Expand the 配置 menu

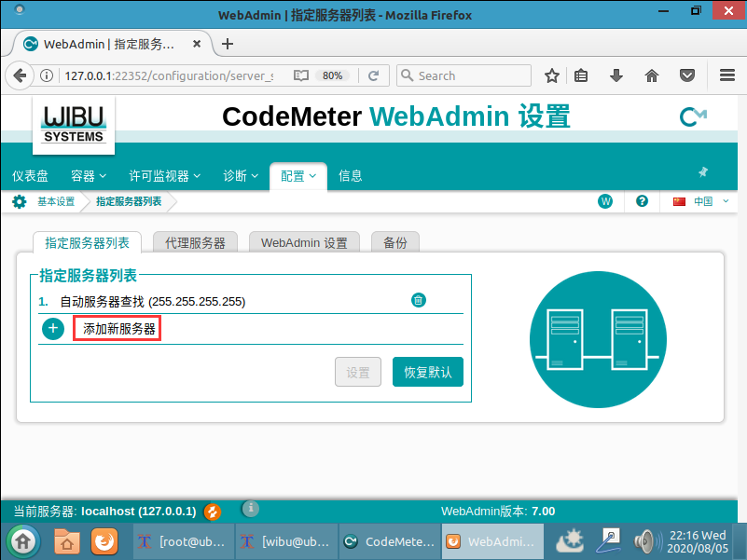[x=298, y=176]
